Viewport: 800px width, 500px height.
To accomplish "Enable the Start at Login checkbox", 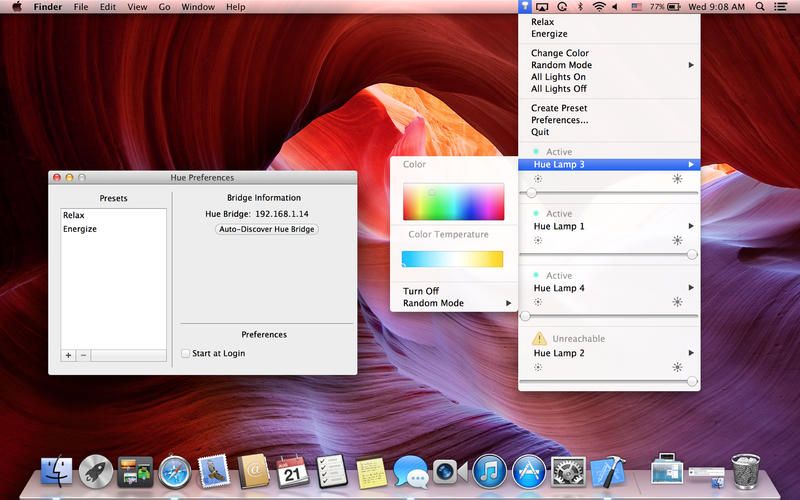I will coord(186,353).
